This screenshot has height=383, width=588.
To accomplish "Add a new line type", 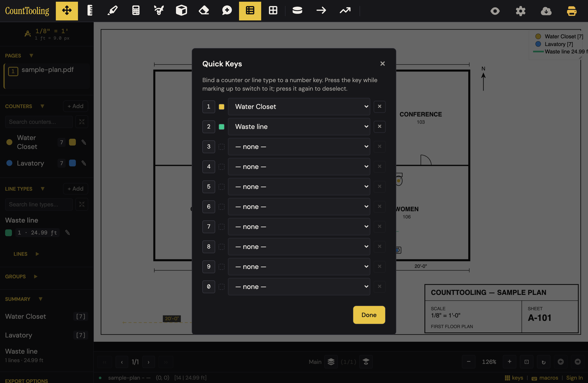I will tap(76, 189).
